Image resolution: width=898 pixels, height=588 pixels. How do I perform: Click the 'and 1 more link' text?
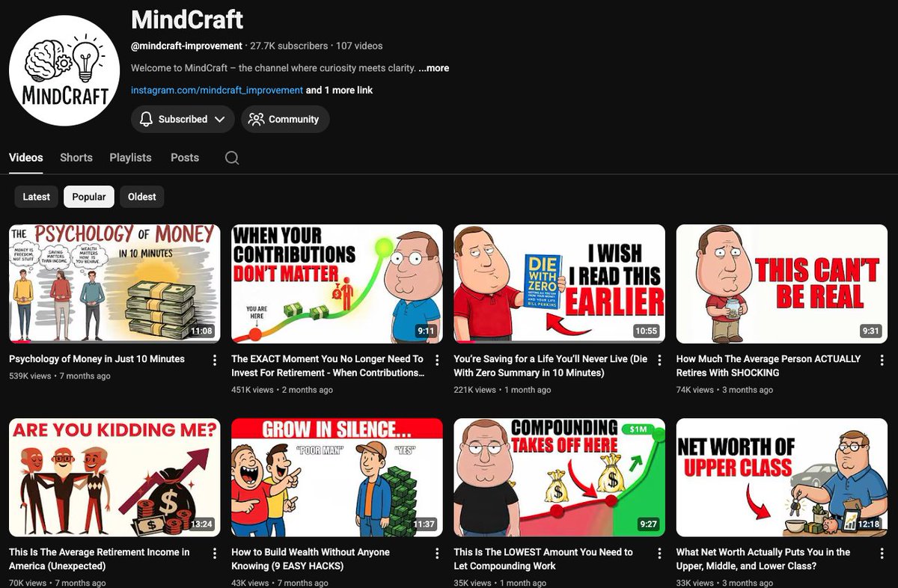coord(339,90)
